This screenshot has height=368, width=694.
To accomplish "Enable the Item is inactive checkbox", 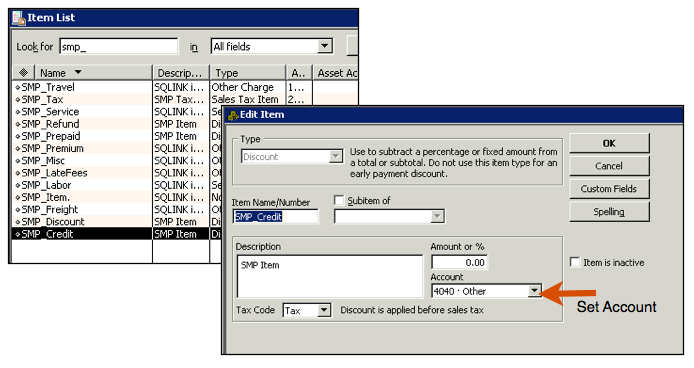I will [575, 262].
